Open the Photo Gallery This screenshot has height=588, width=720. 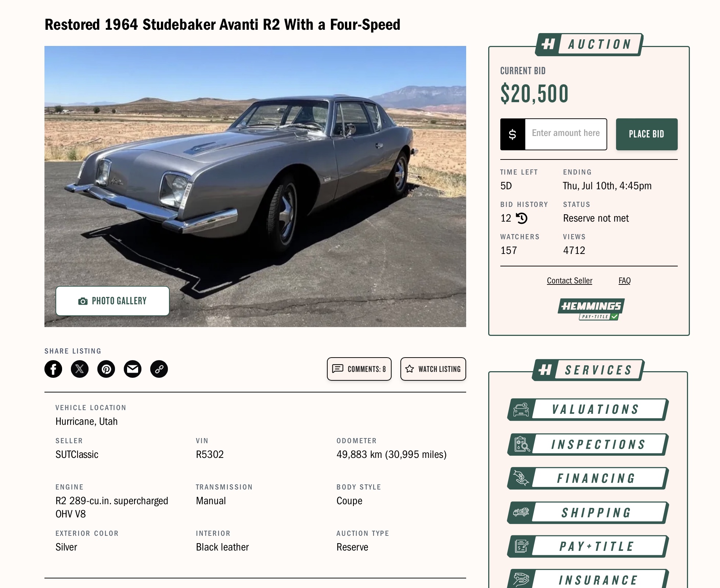click(112, 301)
